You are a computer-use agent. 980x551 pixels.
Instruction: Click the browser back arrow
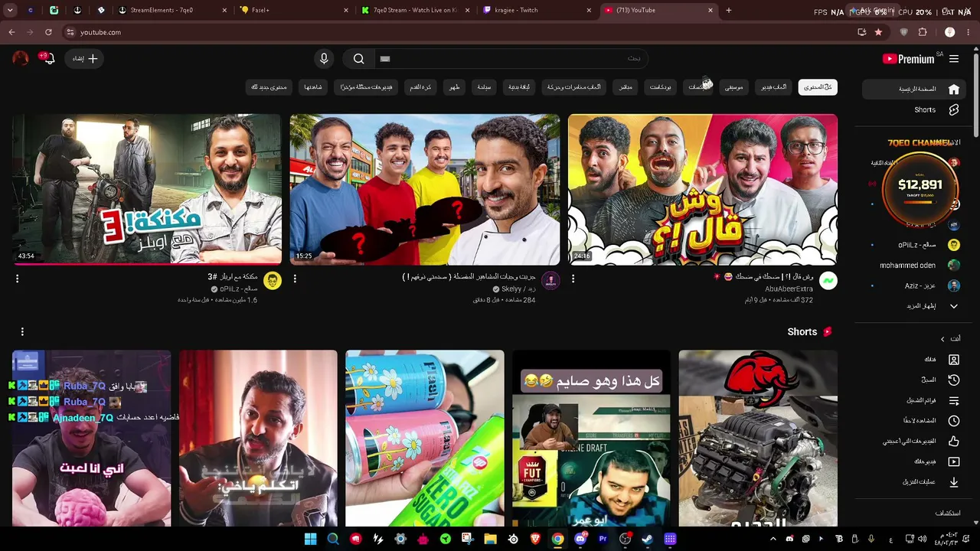11,32
